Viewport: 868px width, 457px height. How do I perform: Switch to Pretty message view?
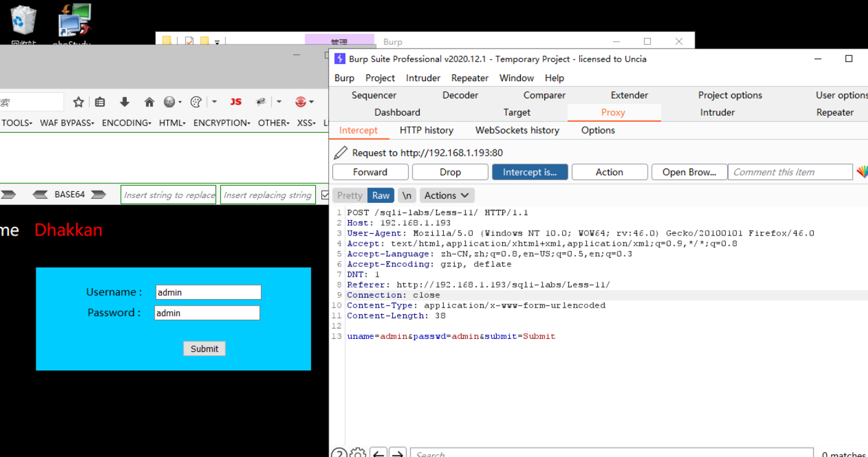(x=350, y=196)
